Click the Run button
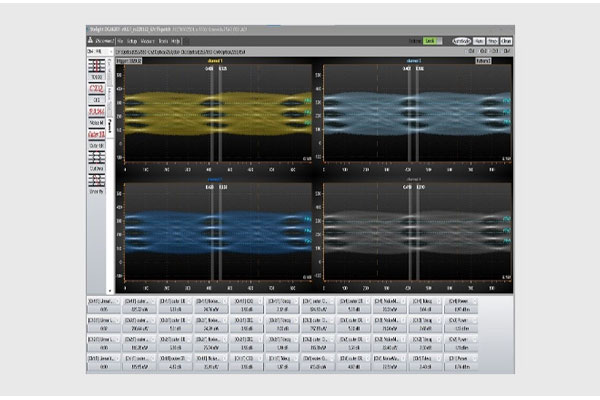The image size is (600, 400). (x=479, y=41)
